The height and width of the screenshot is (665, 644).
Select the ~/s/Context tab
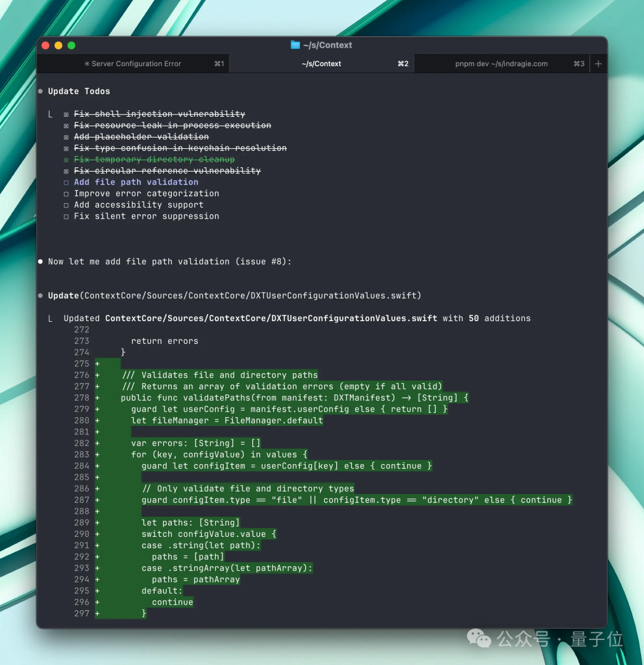click(321, 64)
